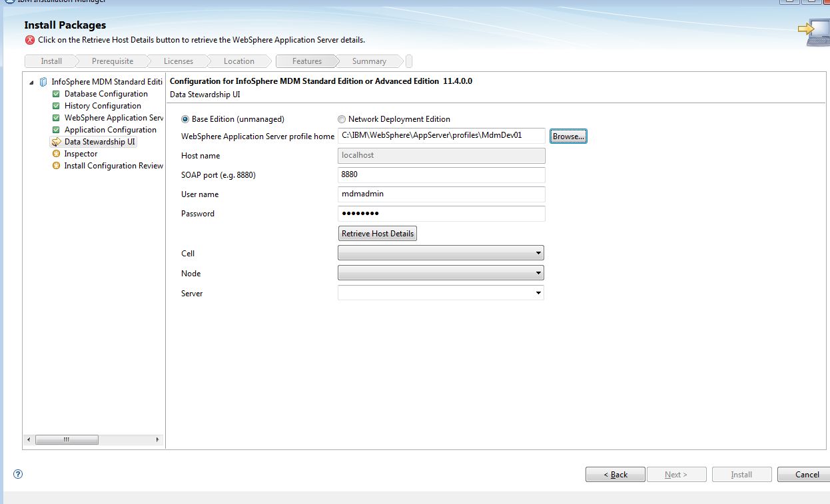Click the green check icon next to Application Configuration
The image size is (830, 504).
(56, 130)
